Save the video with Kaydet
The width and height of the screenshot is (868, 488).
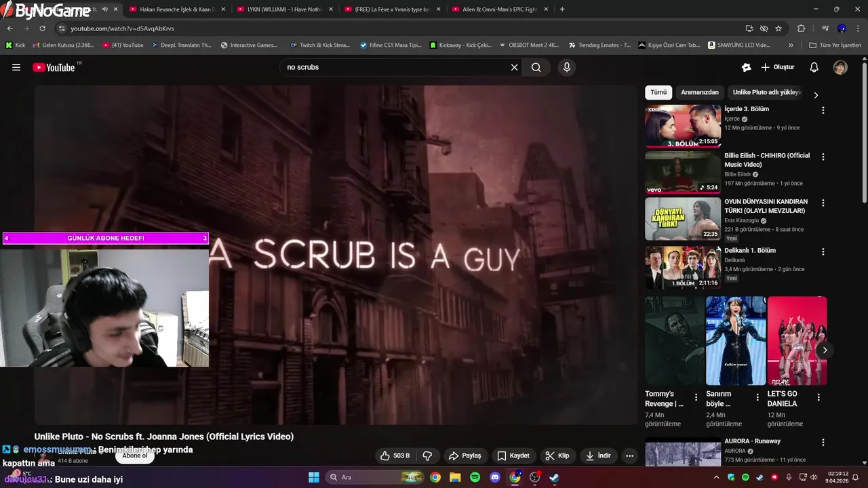click(x=513, y=455)
